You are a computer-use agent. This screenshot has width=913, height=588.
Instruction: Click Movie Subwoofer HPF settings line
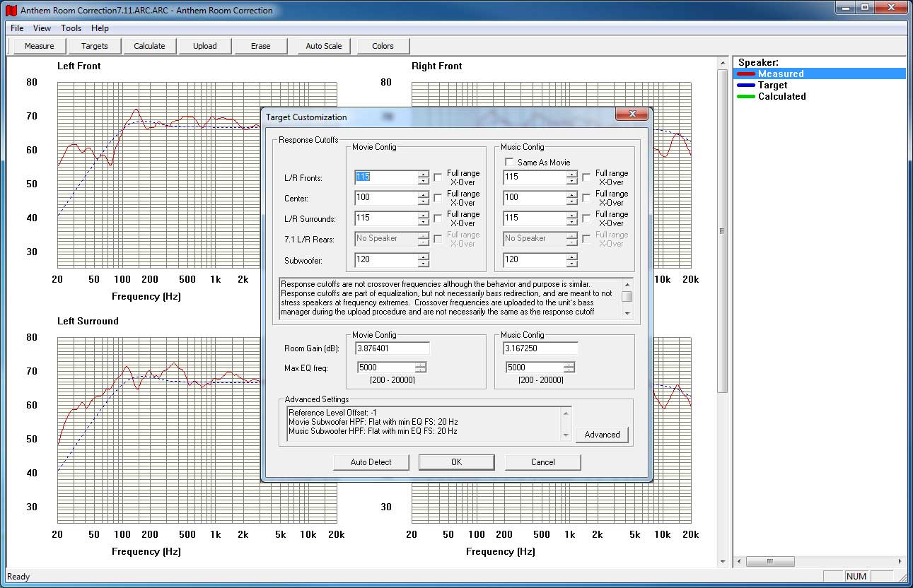[x=373, y=422]
